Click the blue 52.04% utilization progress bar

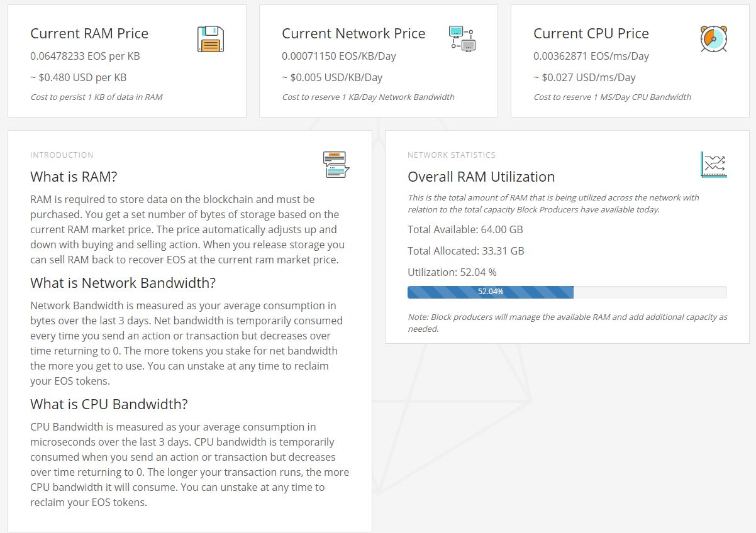pyautogui.click(x=490, y=292)
